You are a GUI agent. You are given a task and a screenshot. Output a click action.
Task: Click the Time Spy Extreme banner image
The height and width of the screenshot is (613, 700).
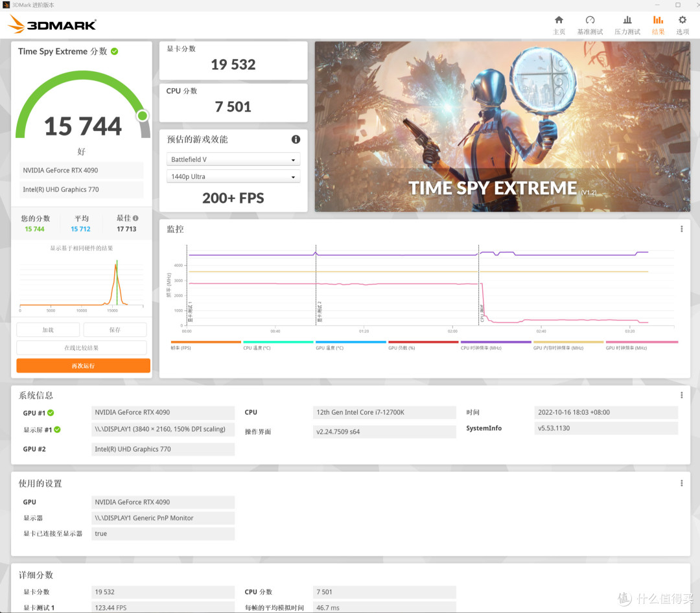coord(502,126)
